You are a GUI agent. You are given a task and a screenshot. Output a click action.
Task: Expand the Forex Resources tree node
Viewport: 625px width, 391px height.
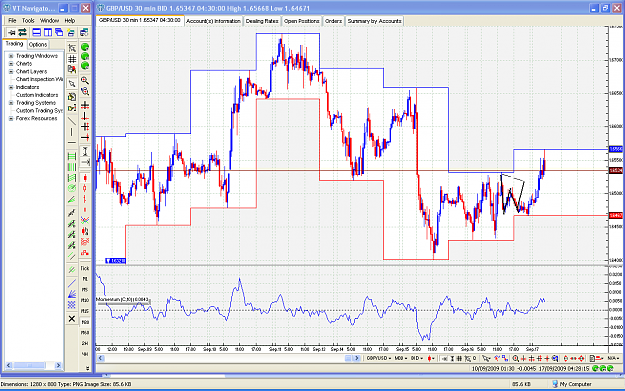point(11,118)
